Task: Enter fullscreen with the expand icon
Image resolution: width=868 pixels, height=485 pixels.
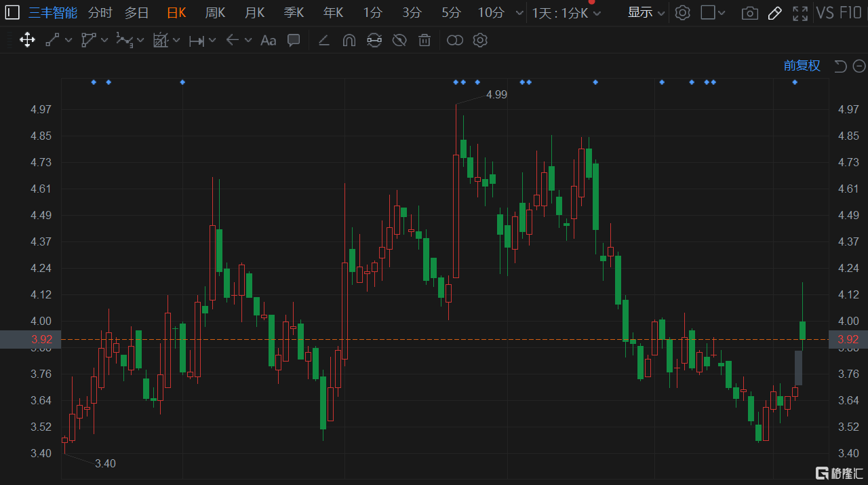Action: 800,13
